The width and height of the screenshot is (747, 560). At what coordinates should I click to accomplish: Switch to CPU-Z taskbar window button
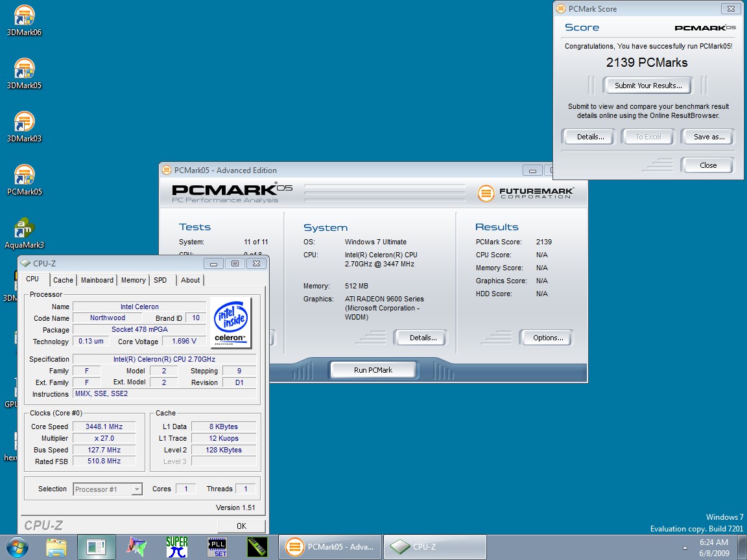pyautogui.click(x=435, y=547)
